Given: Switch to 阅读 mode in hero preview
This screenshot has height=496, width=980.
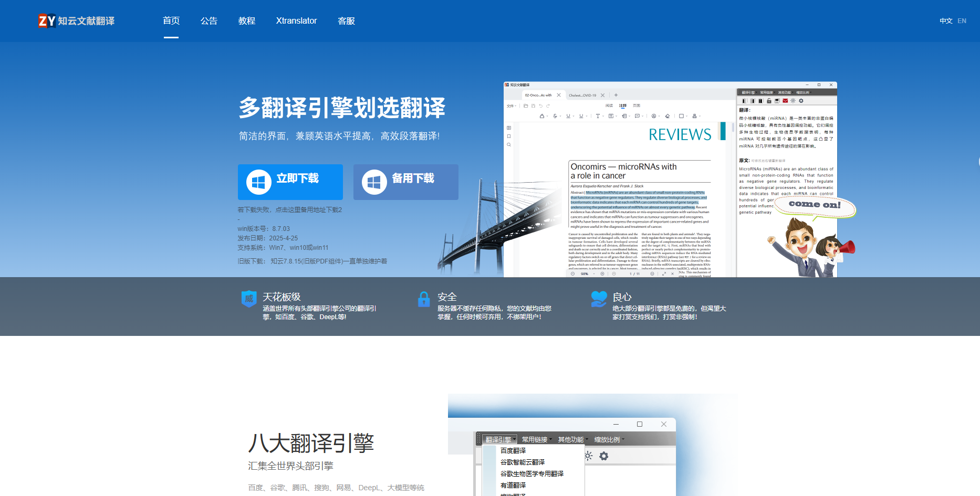Looking at the screenshot, I should (x=609, y=105).
